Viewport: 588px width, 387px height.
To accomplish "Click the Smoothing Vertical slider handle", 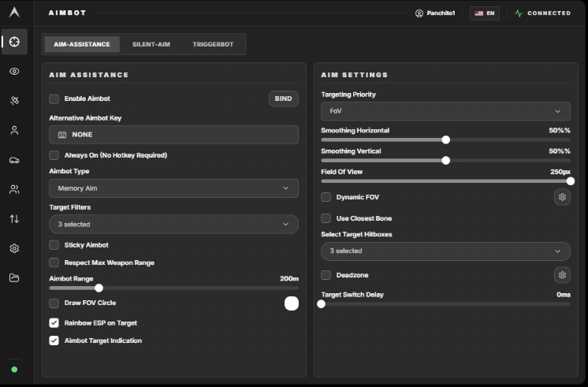I will tap(445, 161).
